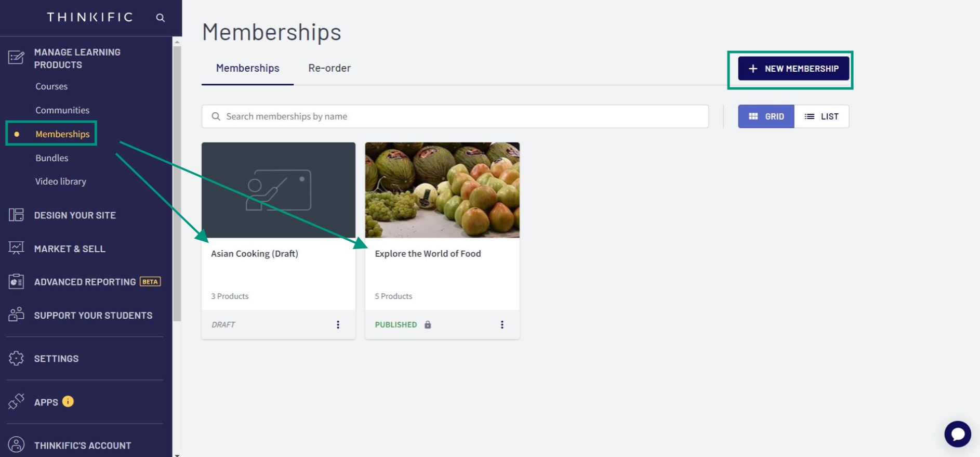Expand Support Your Students section

(x=93, y=315)
